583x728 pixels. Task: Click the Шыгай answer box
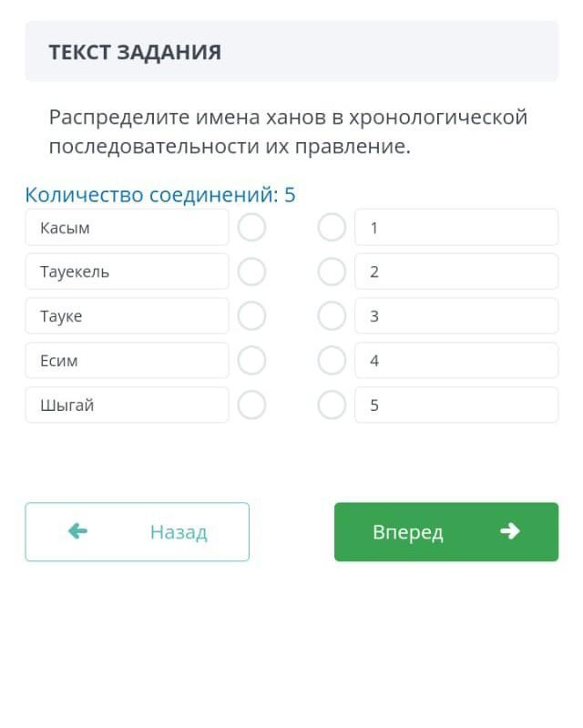tap(127, 405)
